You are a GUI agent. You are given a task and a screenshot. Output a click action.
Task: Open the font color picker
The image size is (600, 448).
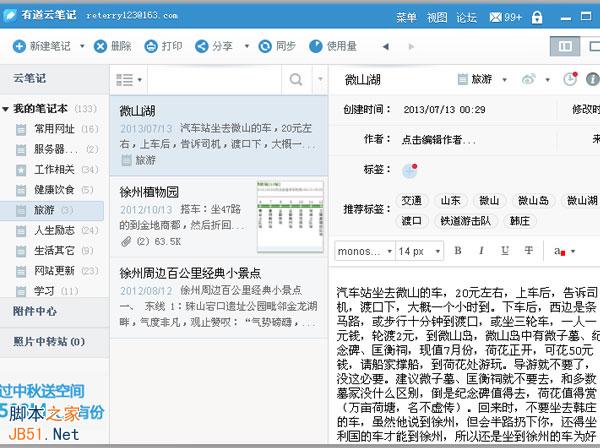point(559,251)
